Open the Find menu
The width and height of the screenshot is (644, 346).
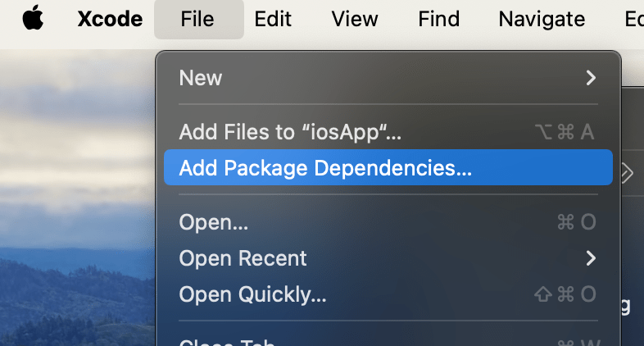click(438, 19)
